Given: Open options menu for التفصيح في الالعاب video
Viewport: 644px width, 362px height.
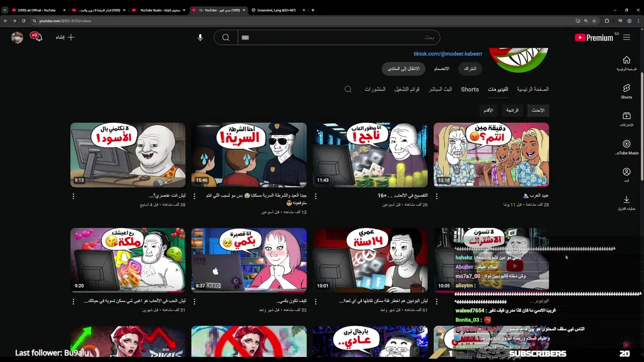Looking at the screenshot, I should coord(315,196).
